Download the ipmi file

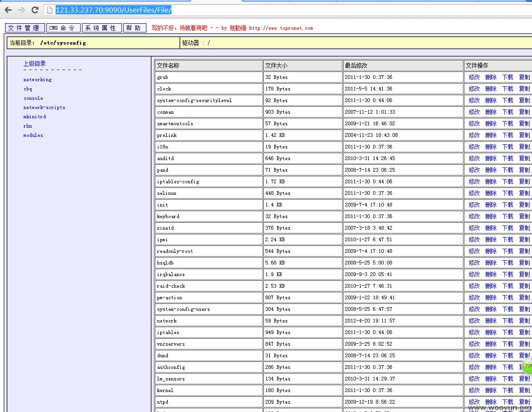click(x=508, y=239)
